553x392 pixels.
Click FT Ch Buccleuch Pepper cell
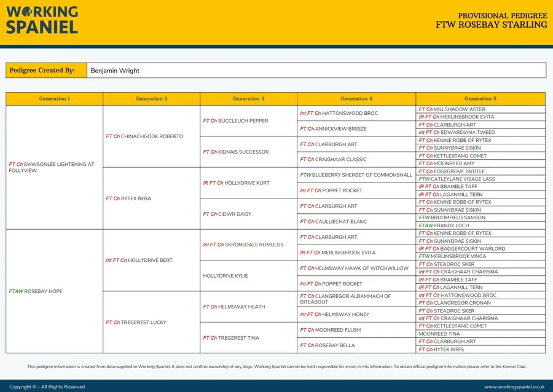[x=235, y=121]
